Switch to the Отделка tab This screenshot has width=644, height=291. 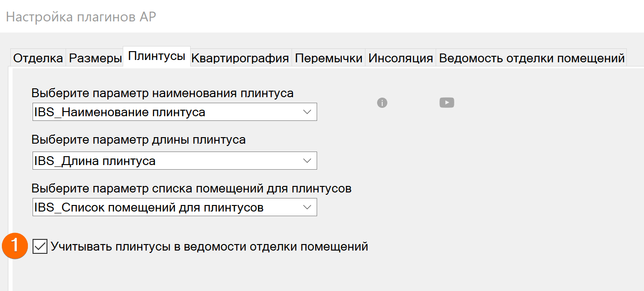(38, 58)
